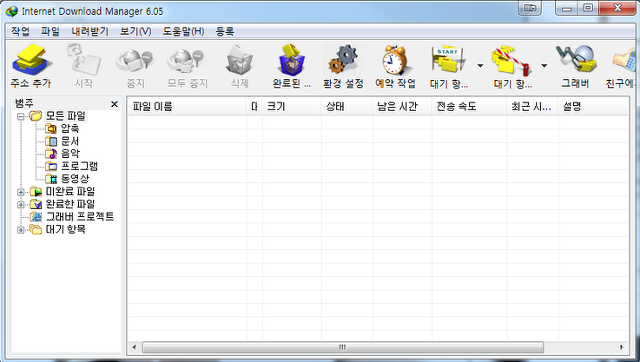Sort by 파일 이름 column header

tap(187, 107)
